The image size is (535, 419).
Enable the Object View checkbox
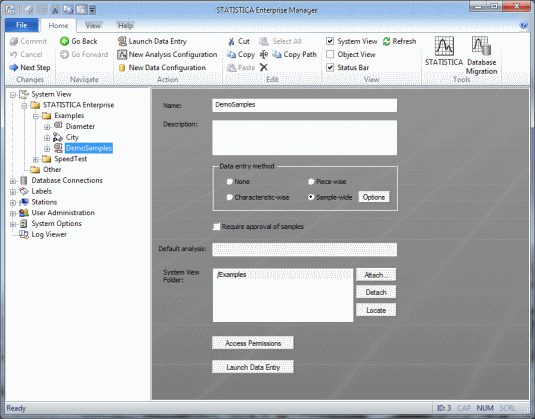[330, 54]
